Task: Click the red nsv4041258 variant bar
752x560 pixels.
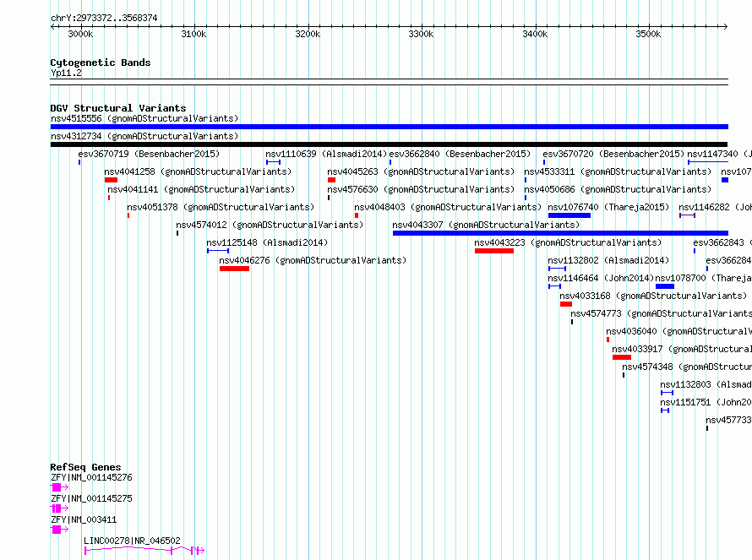Action: tap(111, 180)
